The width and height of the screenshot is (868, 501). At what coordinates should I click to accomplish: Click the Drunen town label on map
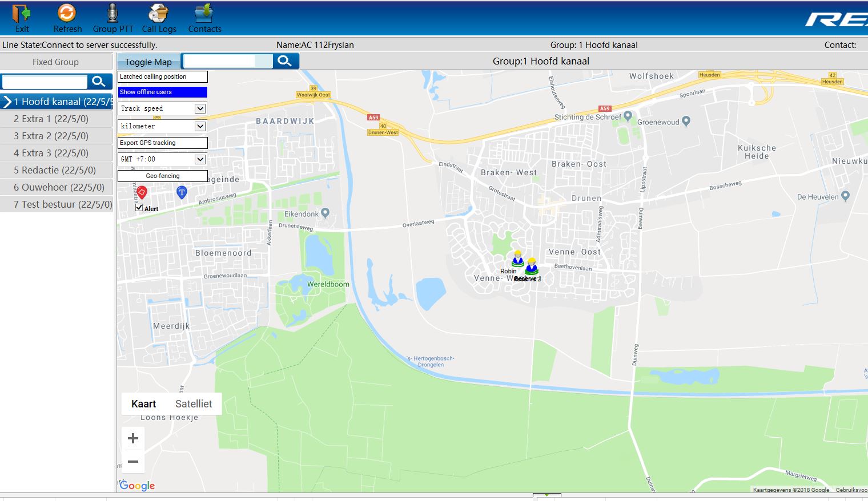[x=586, y=198]
